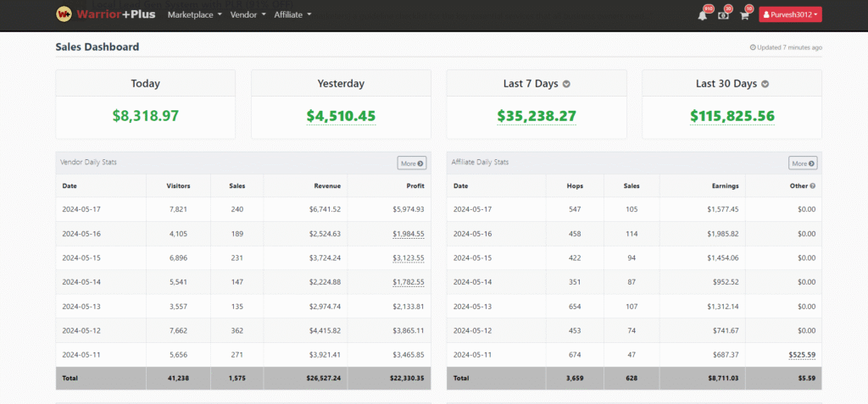Select the Today panel header
868x404 pixels.
145,83
